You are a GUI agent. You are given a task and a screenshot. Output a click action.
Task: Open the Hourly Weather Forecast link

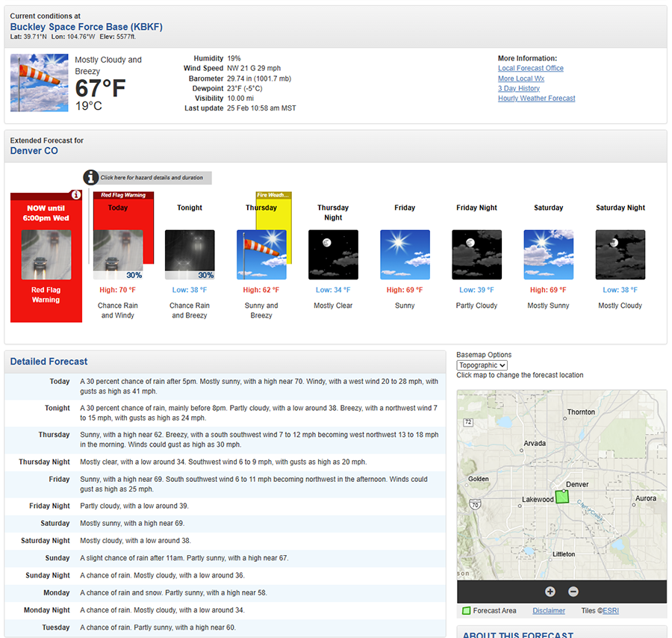click(536, 99)
